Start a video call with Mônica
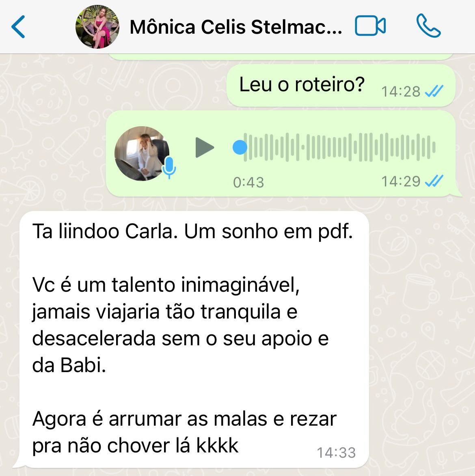 click(370, 26)
